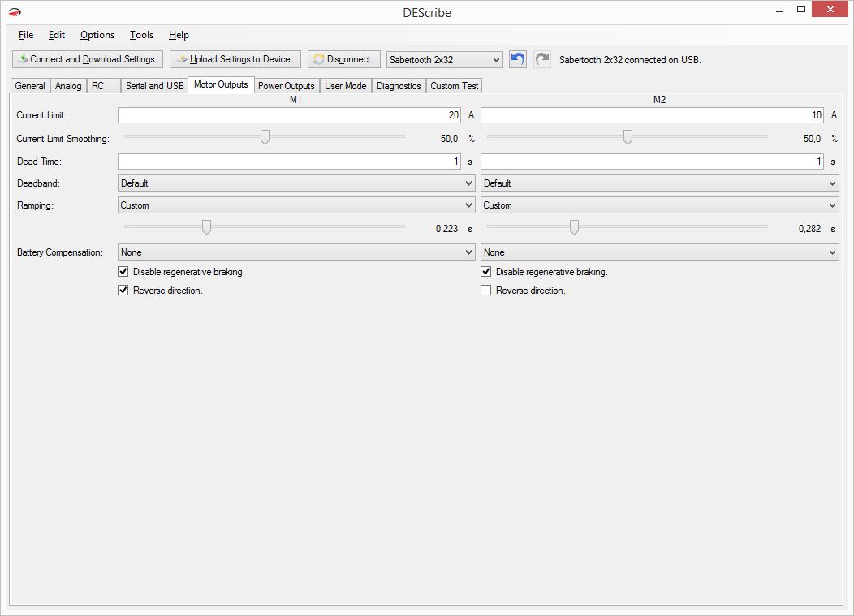Screen dimensions: 854x616
Task: Switch to the Diagnostics tab
Action: tap(399, 86)
